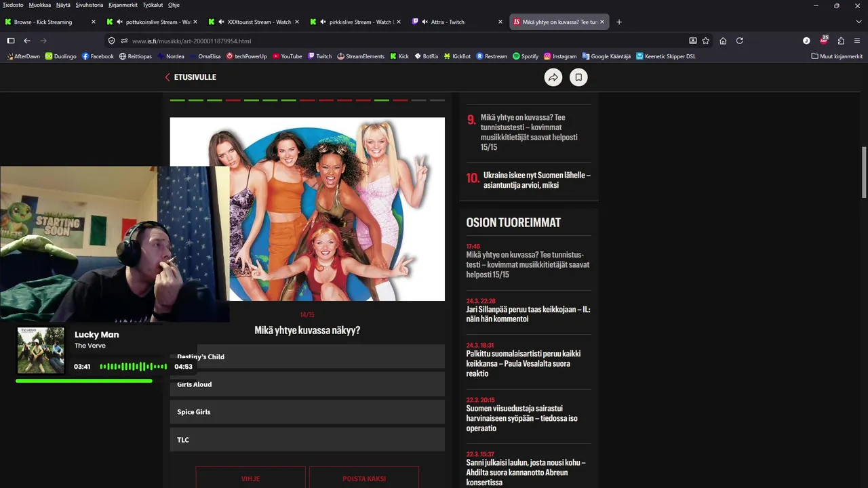Open the white round extension icon

tap(806, 41)
